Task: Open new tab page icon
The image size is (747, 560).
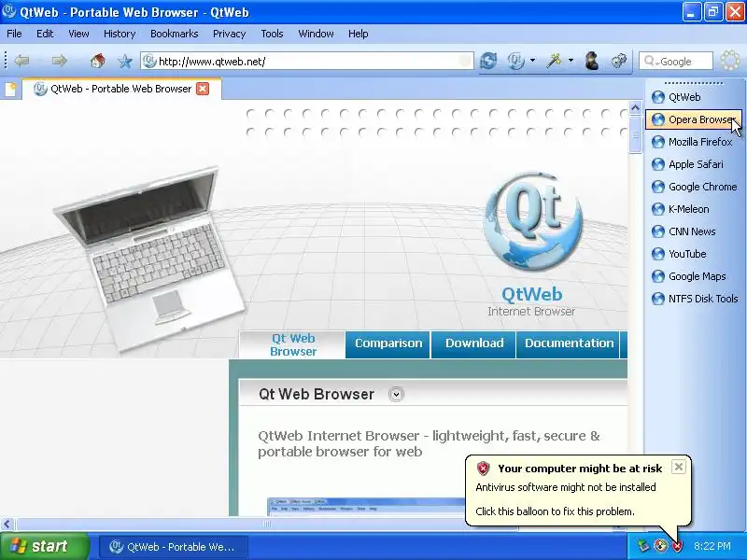Action: pyautogui.click(x=10, y=89)
